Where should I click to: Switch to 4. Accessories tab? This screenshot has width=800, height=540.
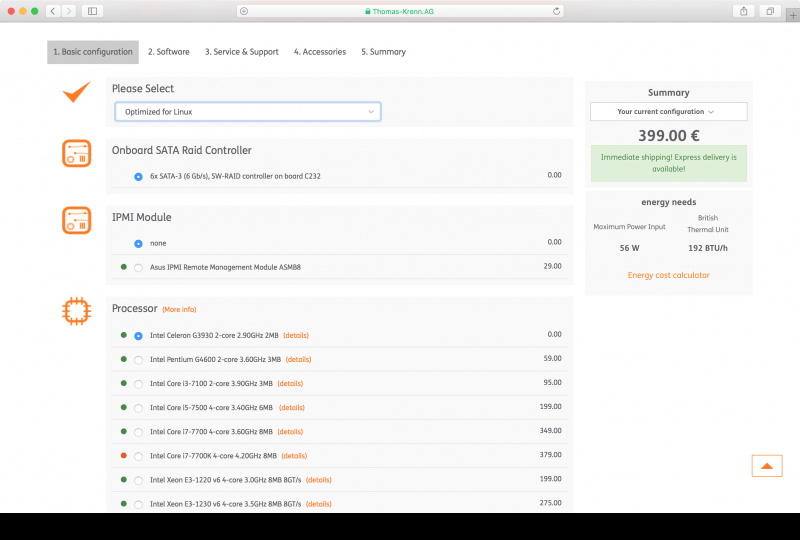(320, 52)
